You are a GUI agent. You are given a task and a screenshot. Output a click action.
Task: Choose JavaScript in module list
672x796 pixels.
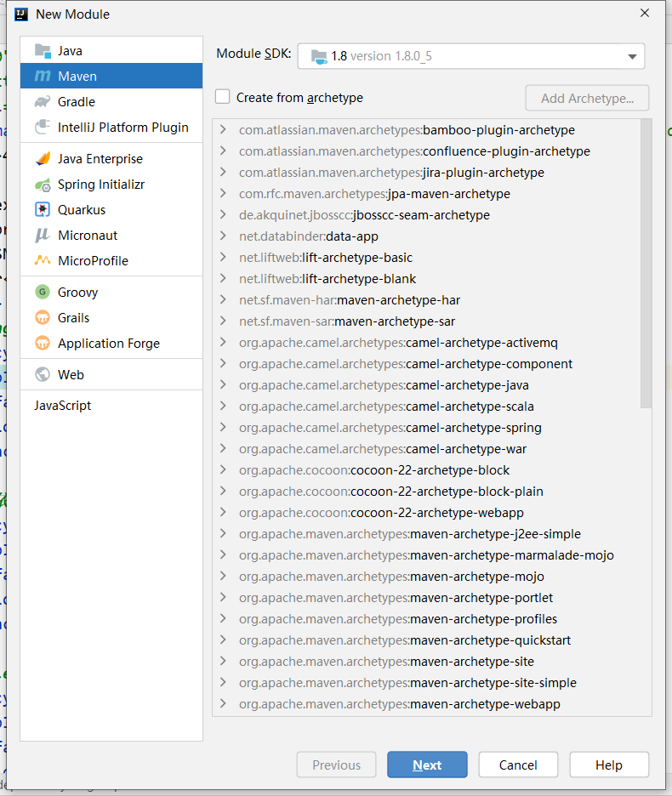click(x=111, y=406)
